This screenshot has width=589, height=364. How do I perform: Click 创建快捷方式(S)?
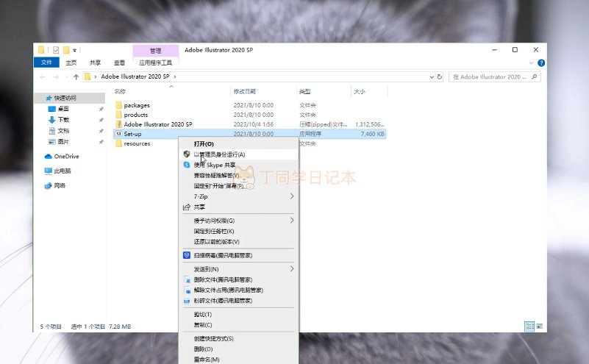[239, 338]
